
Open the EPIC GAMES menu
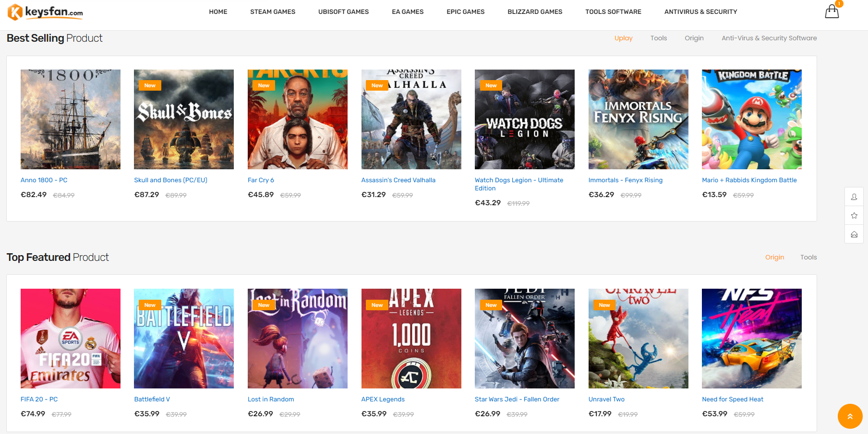(466, 12)
